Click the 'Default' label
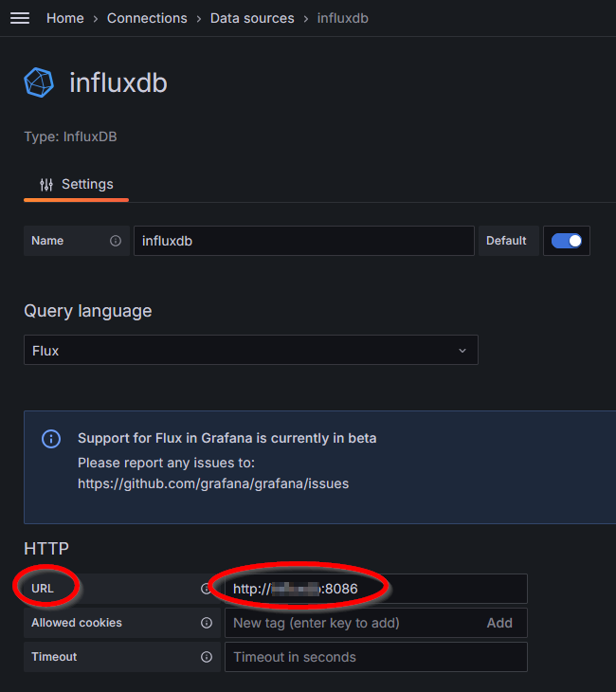The height and width of the screenshot is (692, 616). click(x=506, y=241)
